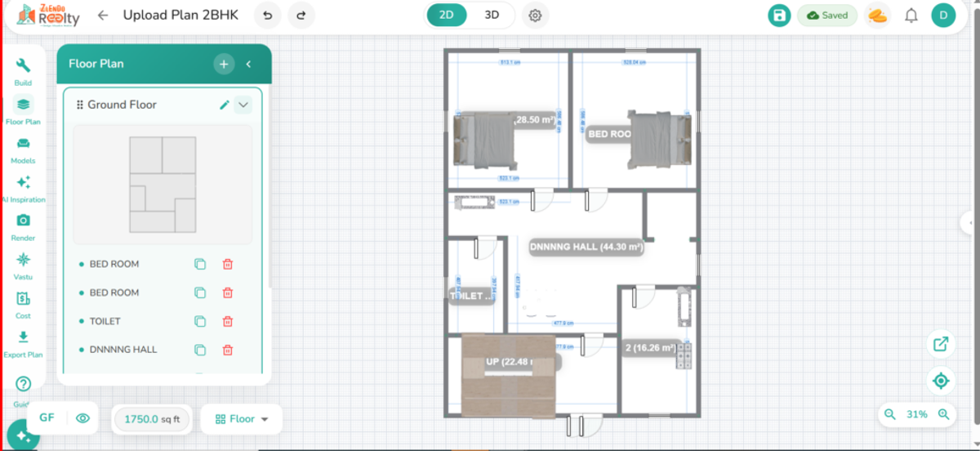Recenter view with the target icon
The width and height of the screenshot is (980, 451).
point(941,381)
